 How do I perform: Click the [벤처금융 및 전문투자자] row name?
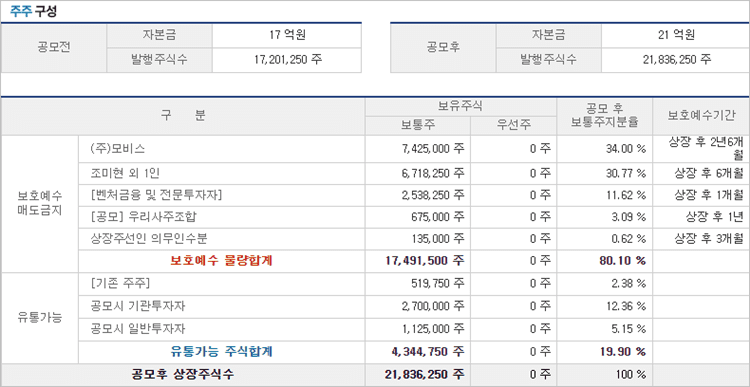156,195
